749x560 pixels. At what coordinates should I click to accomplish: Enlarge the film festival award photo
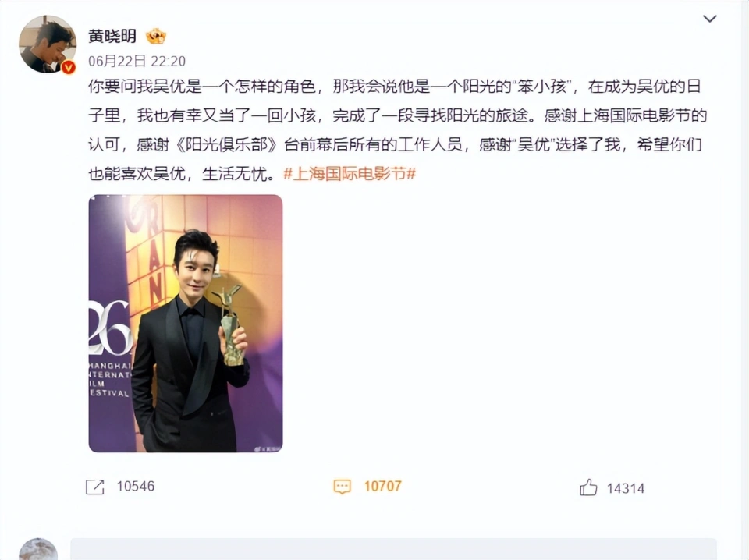click(186, 323)
